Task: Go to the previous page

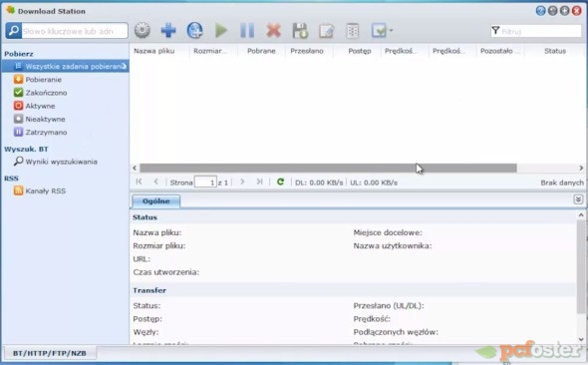Action: click(156, 182)
